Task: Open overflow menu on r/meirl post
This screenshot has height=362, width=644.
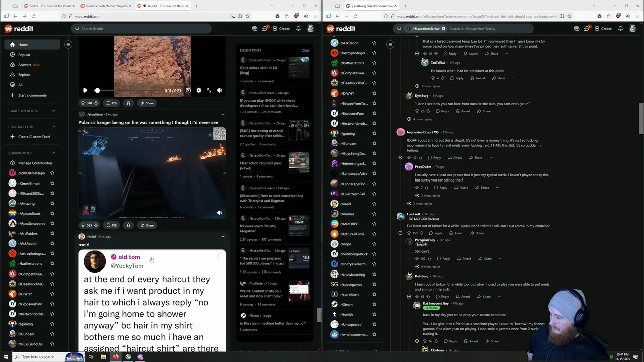Action: tap(224, 237)
